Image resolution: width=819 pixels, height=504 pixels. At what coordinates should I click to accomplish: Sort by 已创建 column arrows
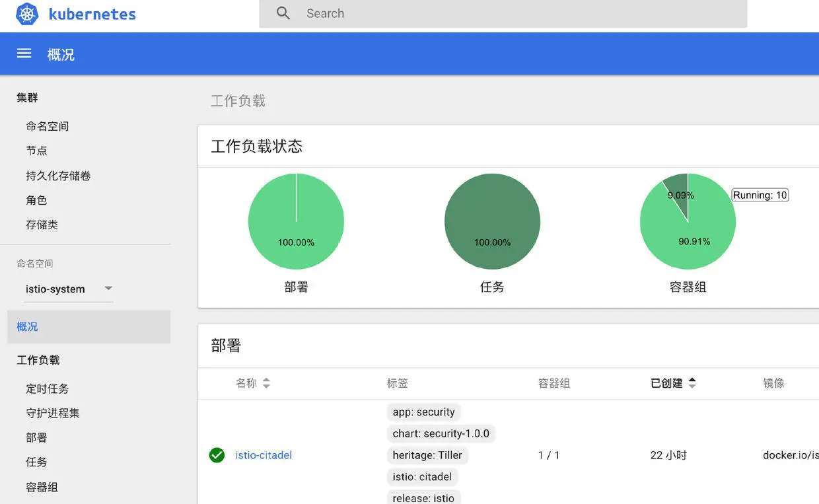tap(692, 383)
